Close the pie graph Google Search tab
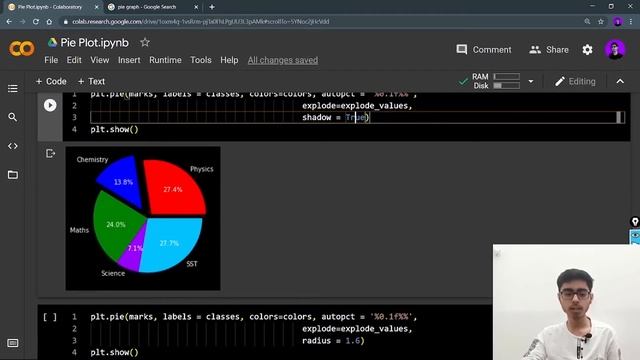This screenshot has width=640, height=360. pos(196,7)
